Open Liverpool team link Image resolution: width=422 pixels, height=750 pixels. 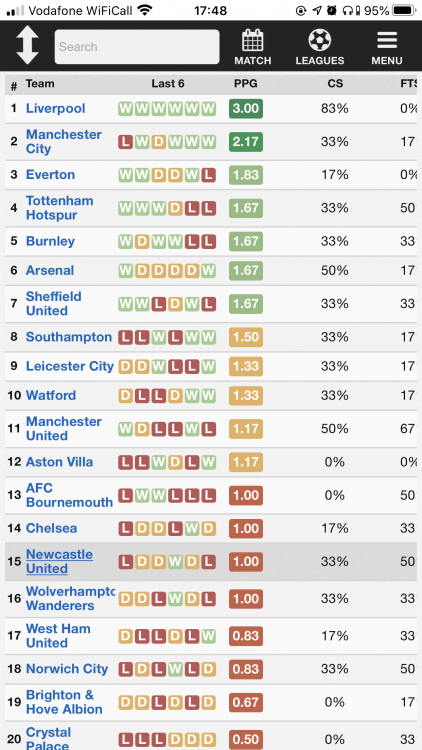pyautogui.click(x=56, y=109)
